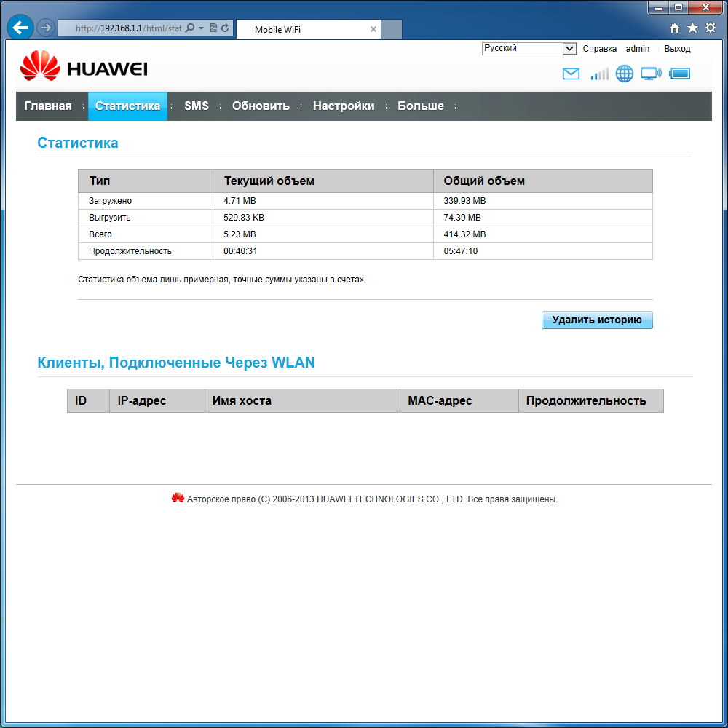Click the WLAN monitor status icon

tap(651, 74)
